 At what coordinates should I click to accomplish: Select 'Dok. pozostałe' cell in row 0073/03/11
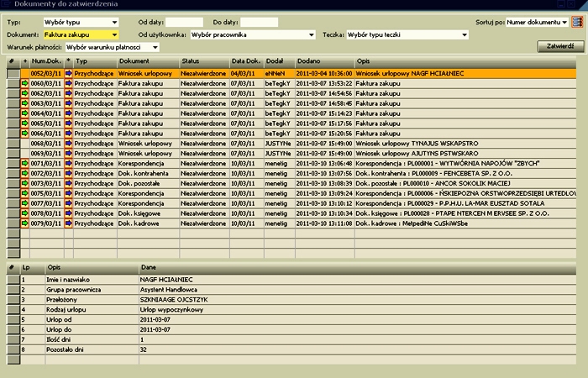click(x=148, y=183)
